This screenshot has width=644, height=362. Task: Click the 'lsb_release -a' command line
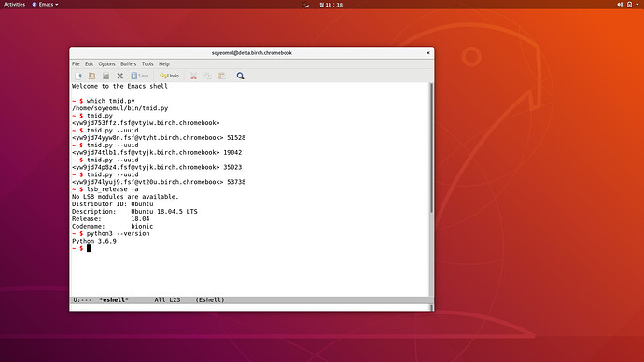tap(105, 189)
